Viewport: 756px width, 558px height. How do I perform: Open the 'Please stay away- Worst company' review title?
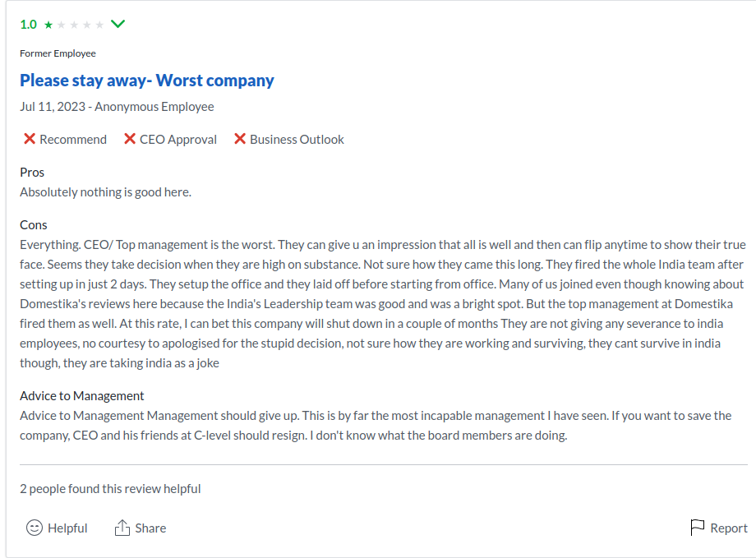click(x=146, y=80)
